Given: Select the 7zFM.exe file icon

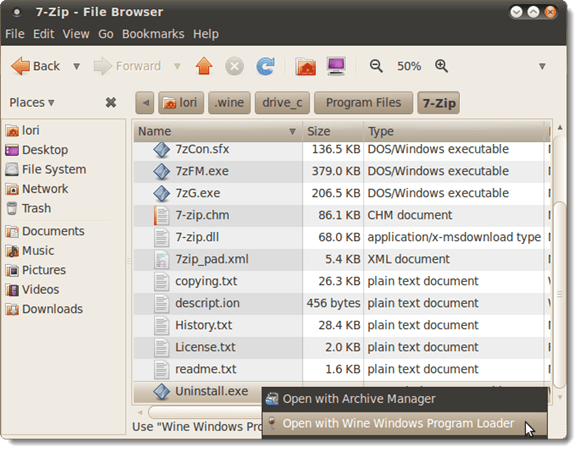Looking at the screenshot, I should point(162,172).
